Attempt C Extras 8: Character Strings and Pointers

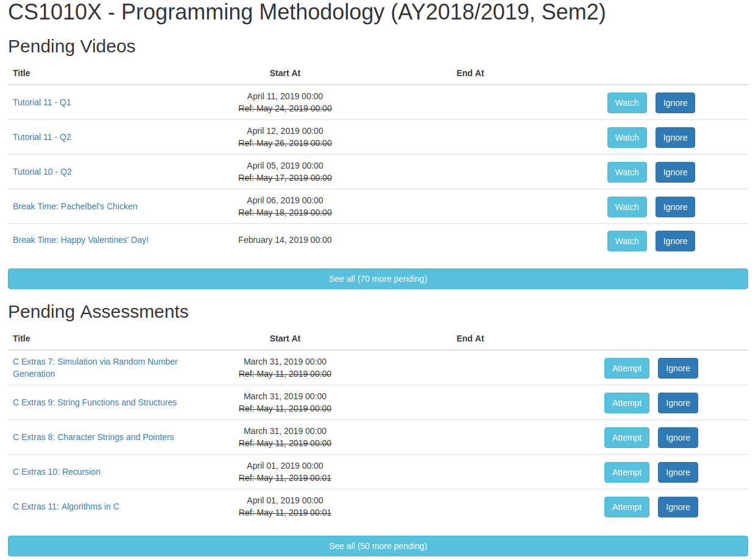[627, 437]
